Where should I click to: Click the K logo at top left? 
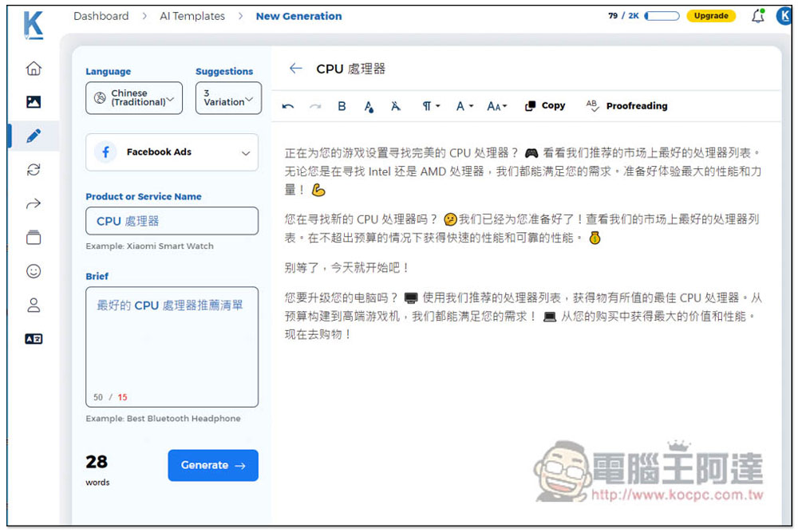[x=33, y=25]
